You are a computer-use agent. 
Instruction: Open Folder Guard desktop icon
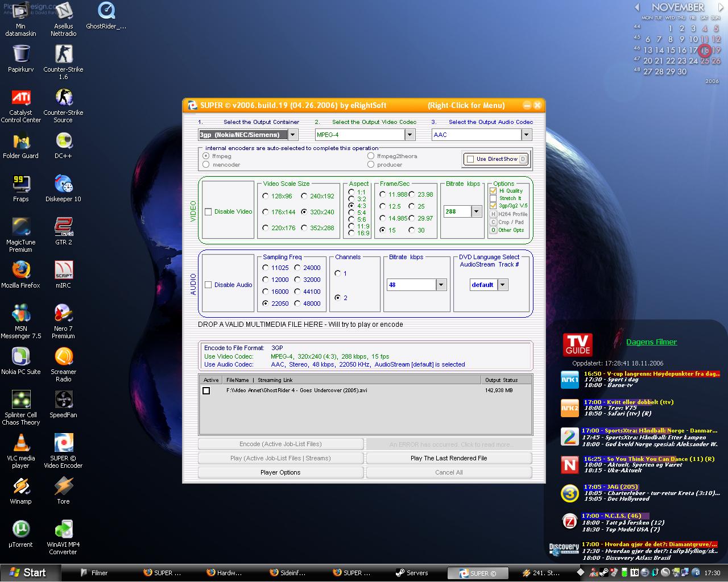(x=21, y=145)
